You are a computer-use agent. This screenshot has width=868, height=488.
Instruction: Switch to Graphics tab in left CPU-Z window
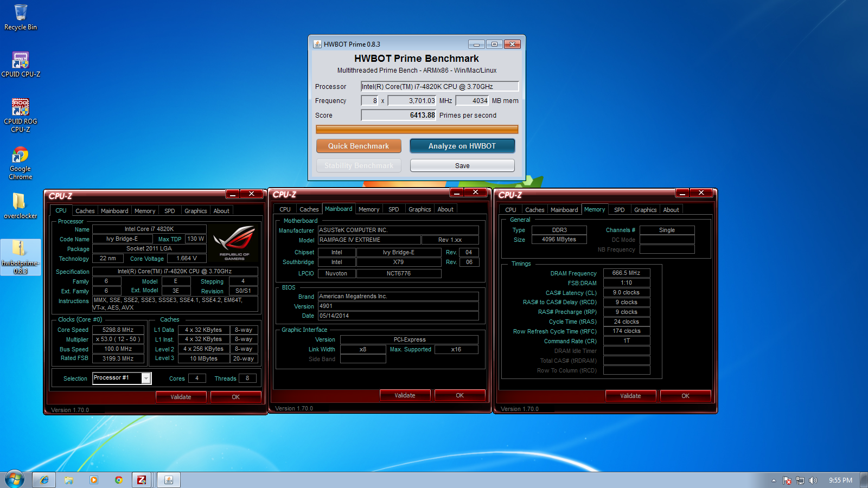196,211
